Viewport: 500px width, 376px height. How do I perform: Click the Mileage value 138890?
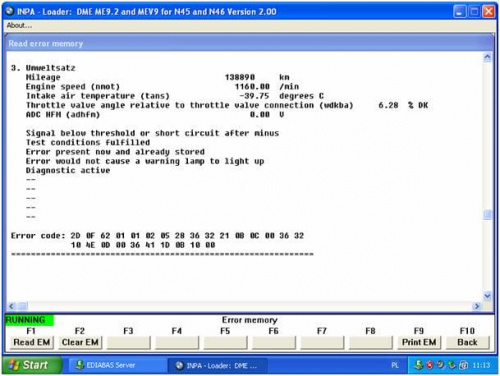(240, 77)
